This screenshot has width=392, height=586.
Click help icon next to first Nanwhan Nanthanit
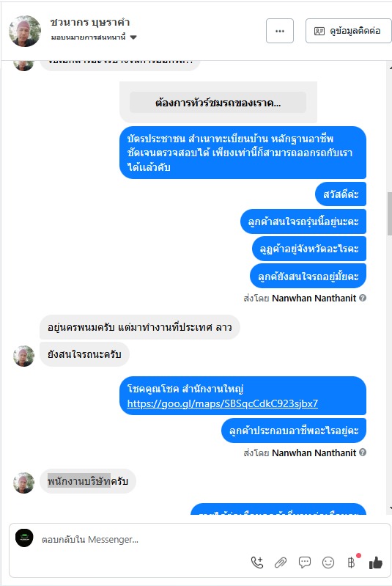tap(363, 298)
